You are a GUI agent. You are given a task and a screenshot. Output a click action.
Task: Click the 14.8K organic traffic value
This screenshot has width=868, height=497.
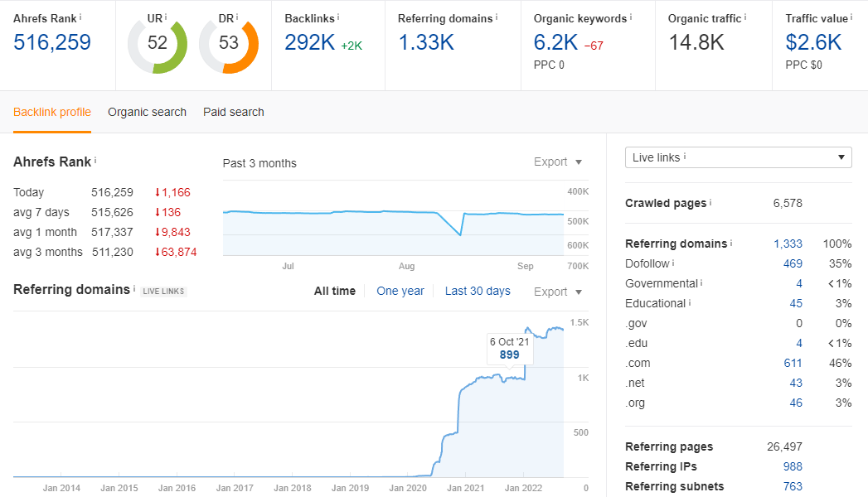[x=696, y=42]
